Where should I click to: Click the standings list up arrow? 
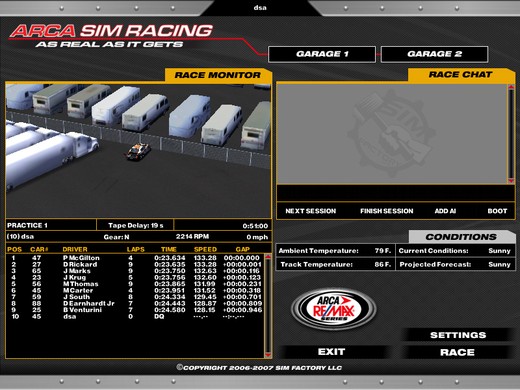(268, 257)
